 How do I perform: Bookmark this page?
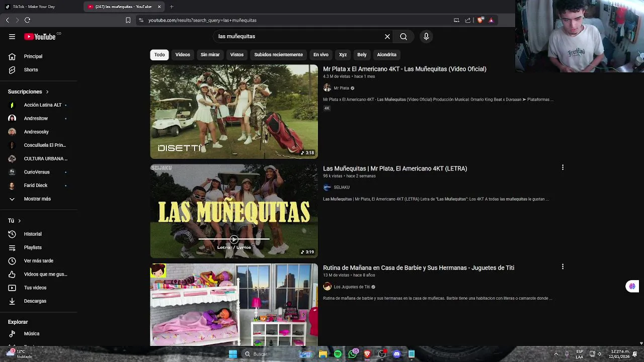click(x=128, y=20)
